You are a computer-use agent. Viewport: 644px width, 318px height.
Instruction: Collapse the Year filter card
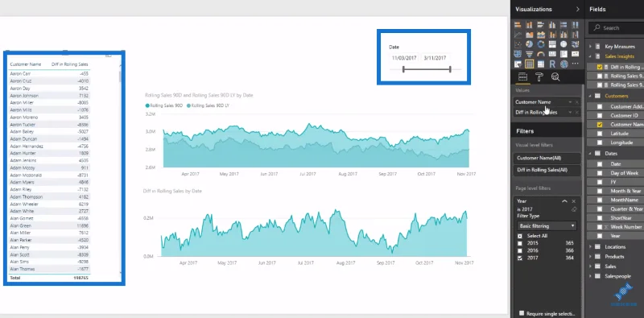[565, 201]
